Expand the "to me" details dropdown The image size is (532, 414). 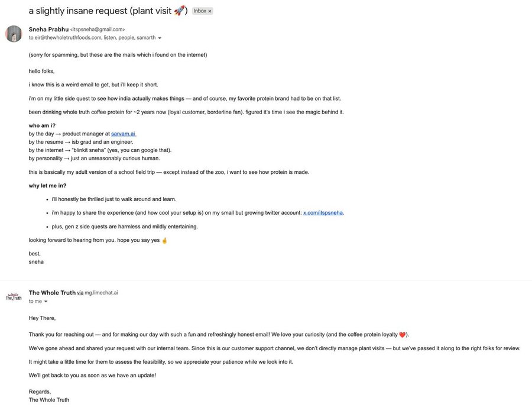click(x=46, y=302)
